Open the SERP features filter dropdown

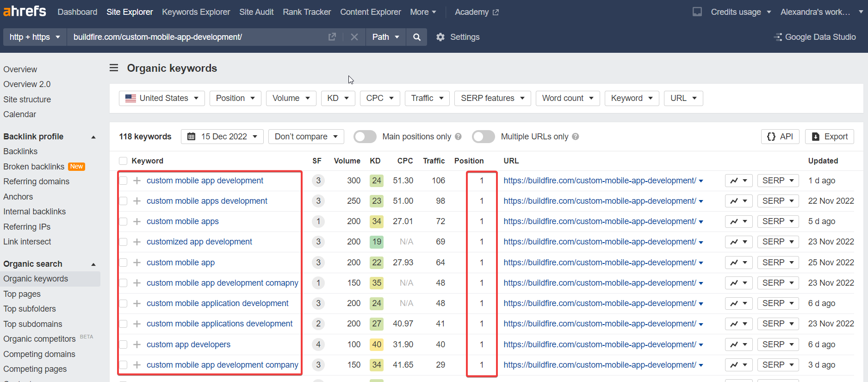coord(493,98)
